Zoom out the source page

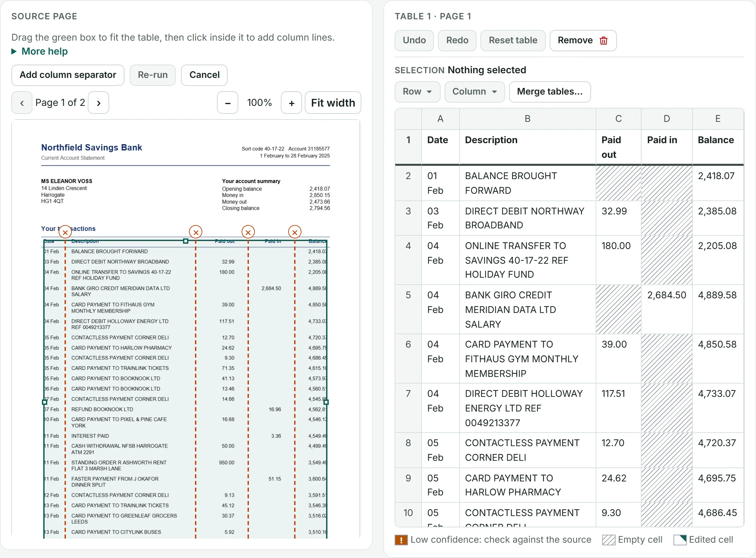pyautogui.click(x=228, y=103)
